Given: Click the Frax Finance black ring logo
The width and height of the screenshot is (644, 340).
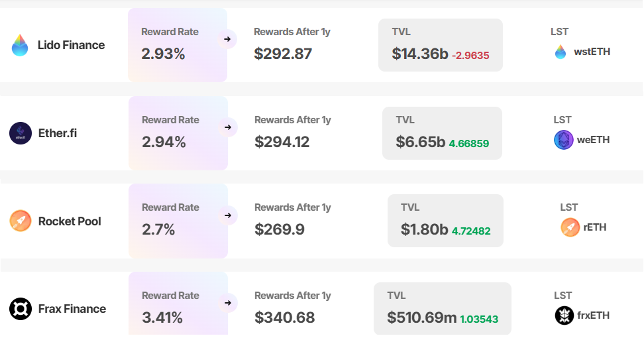Looking at the screenshot, I should tap(21, 309).
